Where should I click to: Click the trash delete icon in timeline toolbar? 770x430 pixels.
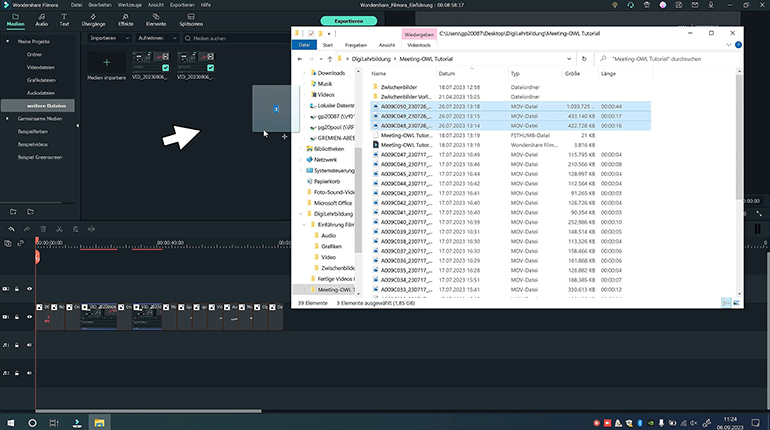[x=43, y=229]
